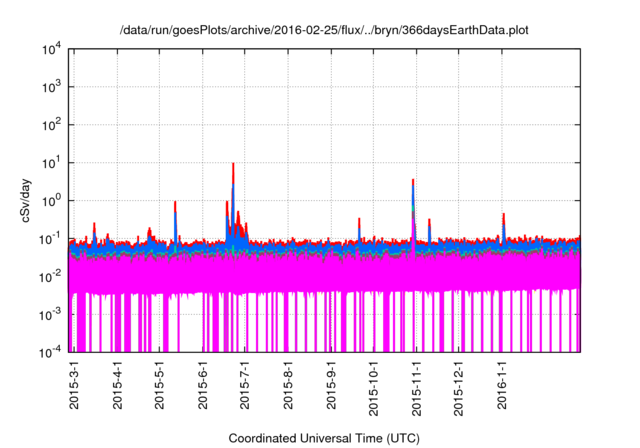Click the Coordinated Universal Time axis label
640x448 pixels.
[324, 438]
